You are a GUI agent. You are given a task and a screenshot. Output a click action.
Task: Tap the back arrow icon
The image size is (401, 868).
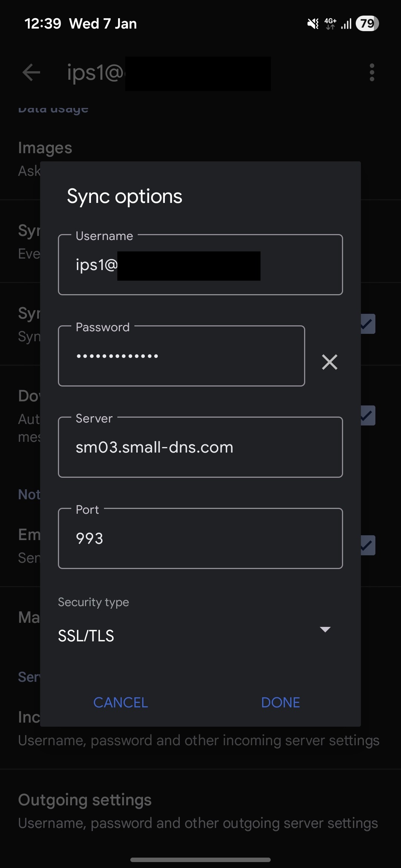pyautogui.click(x=31, y=72)
